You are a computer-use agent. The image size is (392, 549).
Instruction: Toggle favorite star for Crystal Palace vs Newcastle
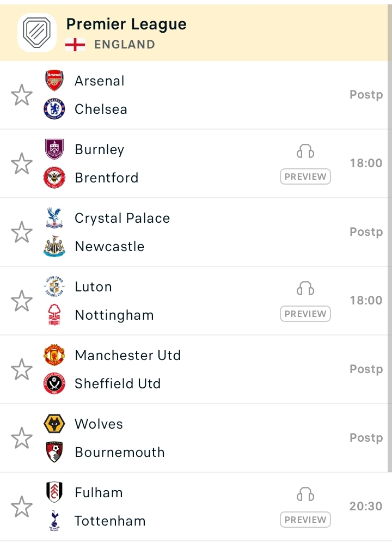(x=22, y=232)
